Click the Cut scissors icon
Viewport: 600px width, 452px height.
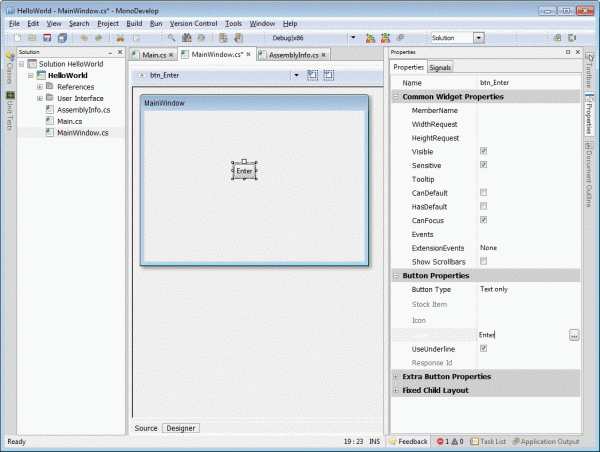click(121, 38)
